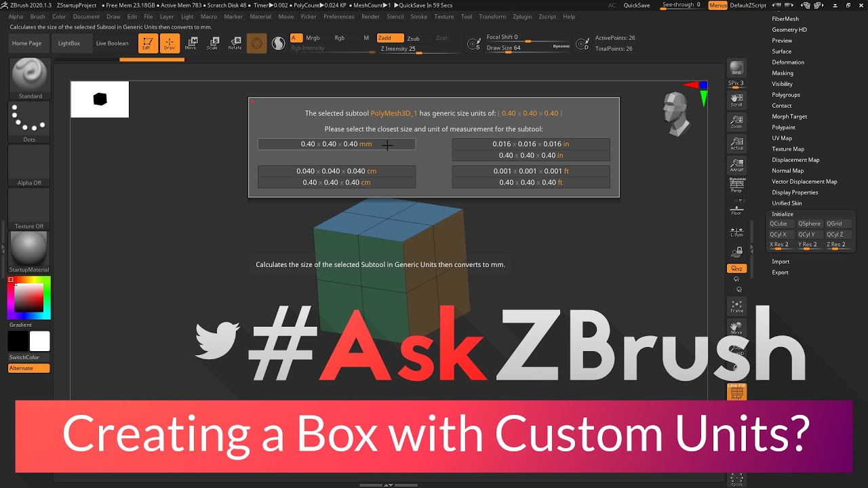Toggle the lock icon in right shelf
Viewport: 868px width, 488px height.
tap(736, 253)
